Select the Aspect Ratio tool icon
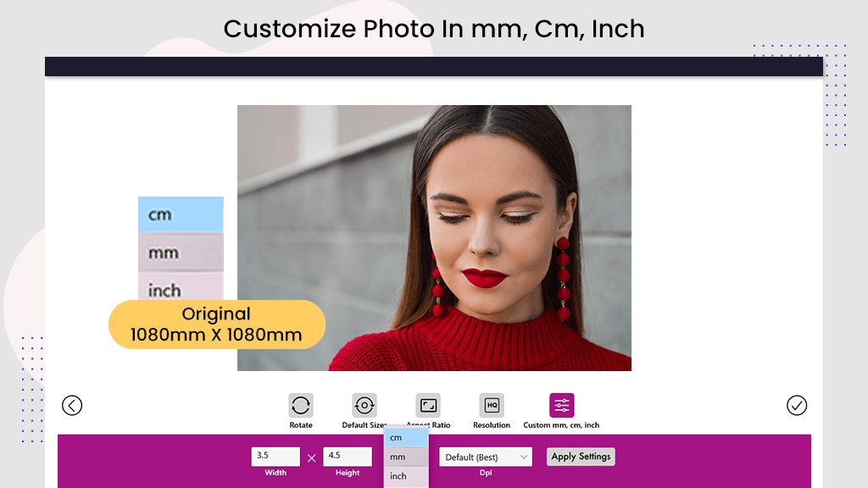868x488 pixels. 428,405
